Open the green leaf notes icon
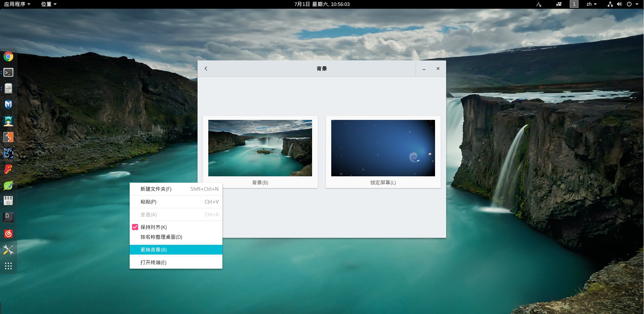Image resolution: width=644 pixels, height=314 pixels. (x=8, y=185)
